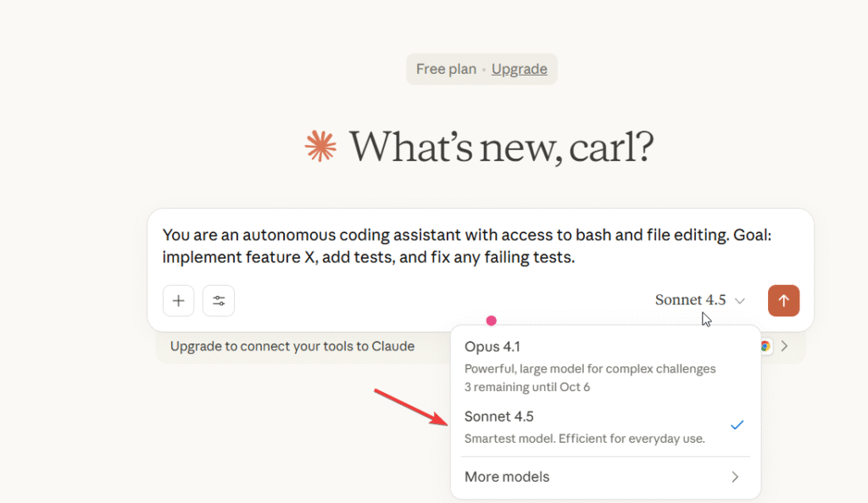Click the pink dot below the prompt box
Viewport: 868px width, 503px height.
point(491,321)
